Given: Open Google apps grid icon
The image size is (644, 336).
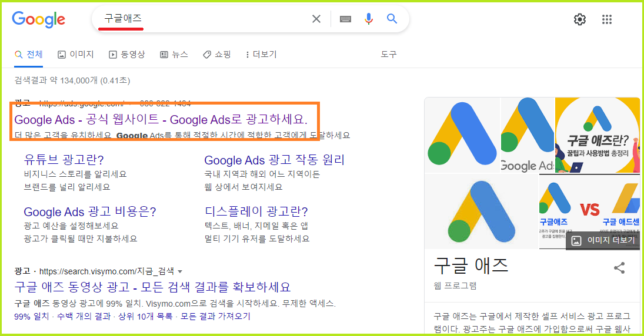Looking at the screenshot, I should pyautogui.click(x=606, y=19).
